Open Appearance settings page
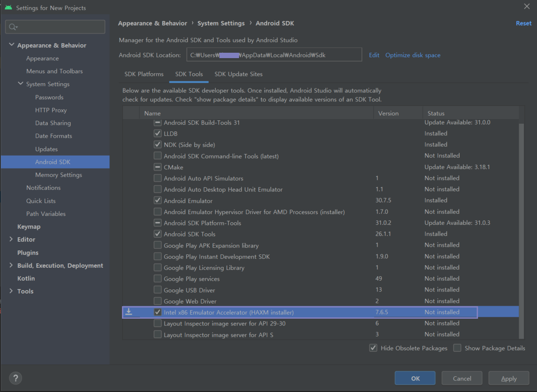The height and width of the screenshot is (392, 537). pyautogui.click(x=42, y=59)
